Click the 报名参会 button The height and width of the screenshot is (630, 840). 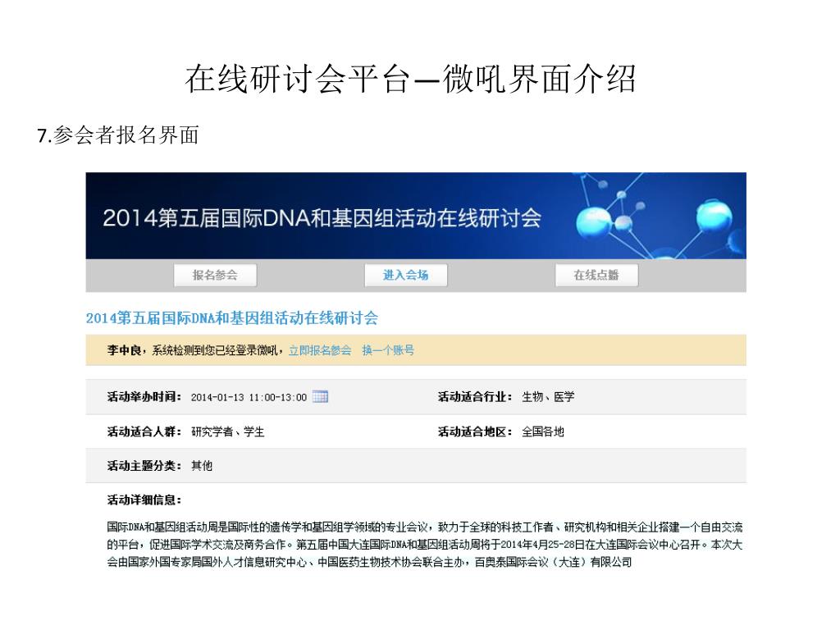(216, 276)
